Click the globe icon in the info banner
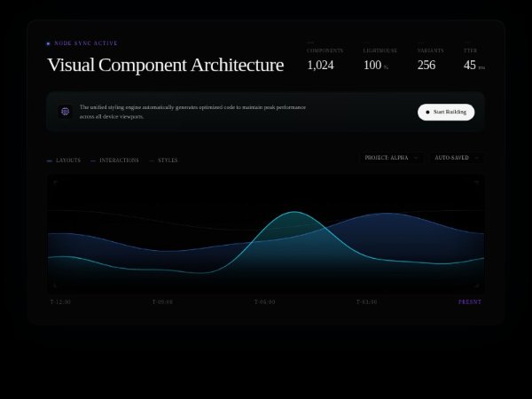The image size is (532, 399). click(65, 112)
